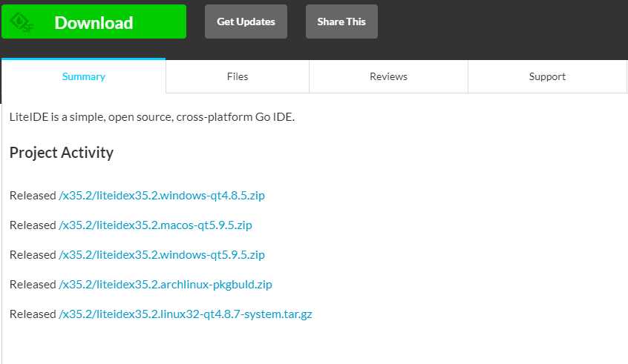Open liteidex35.2.windows-qt4.8.5.zip release link
This screenshot has height=364, width=628.
162,196
